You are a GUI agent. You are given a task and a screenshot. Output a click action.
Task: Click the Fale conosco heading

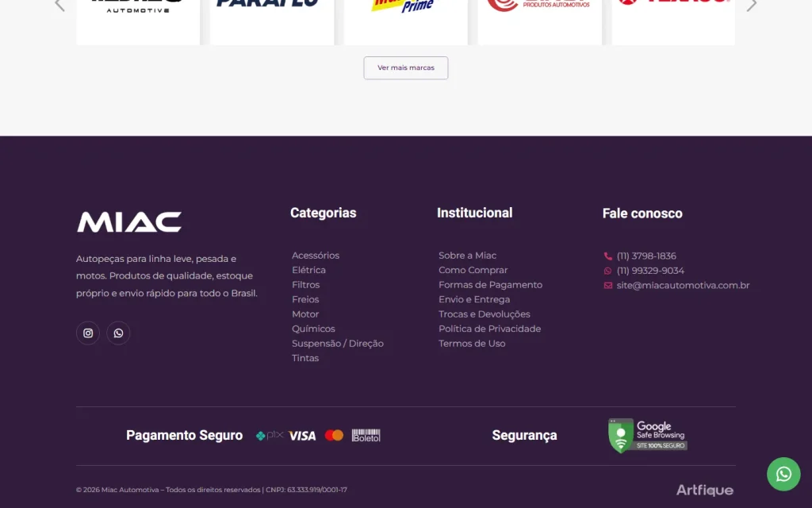[642, 214]
